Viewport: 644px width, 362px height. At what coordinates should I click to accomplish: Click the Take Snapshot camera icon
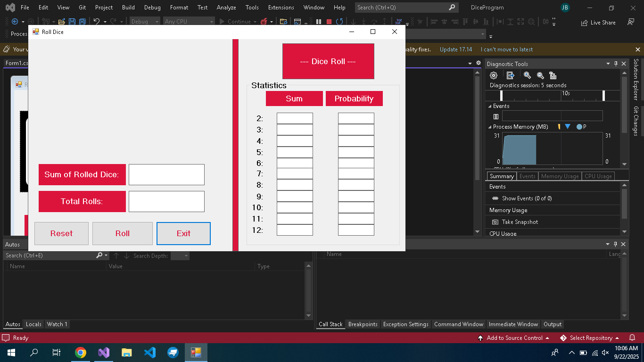point(495,222)
